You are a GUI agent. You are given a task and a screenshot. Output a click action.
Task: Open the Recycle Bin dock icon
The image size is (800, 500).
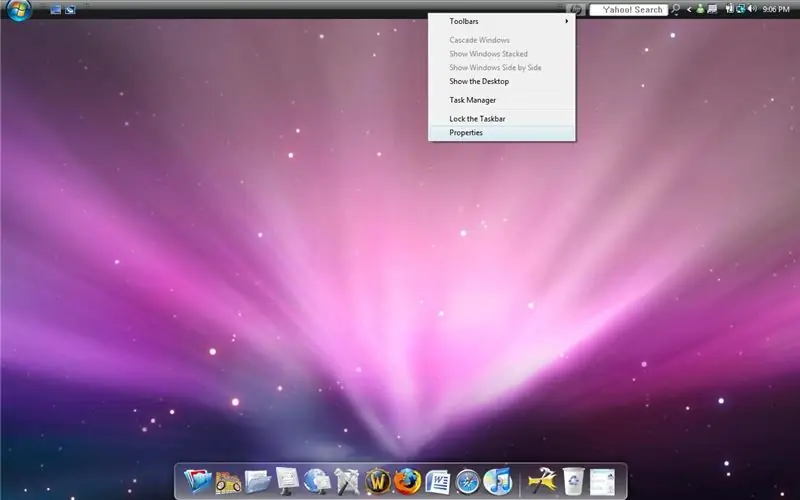point(573,481)
